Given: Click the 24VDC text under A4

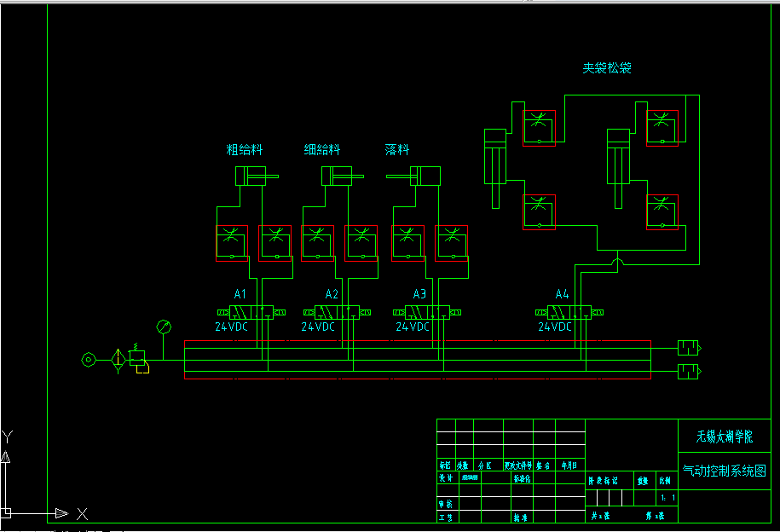Looking at the screenshot, I should click(x=555, y=327).
